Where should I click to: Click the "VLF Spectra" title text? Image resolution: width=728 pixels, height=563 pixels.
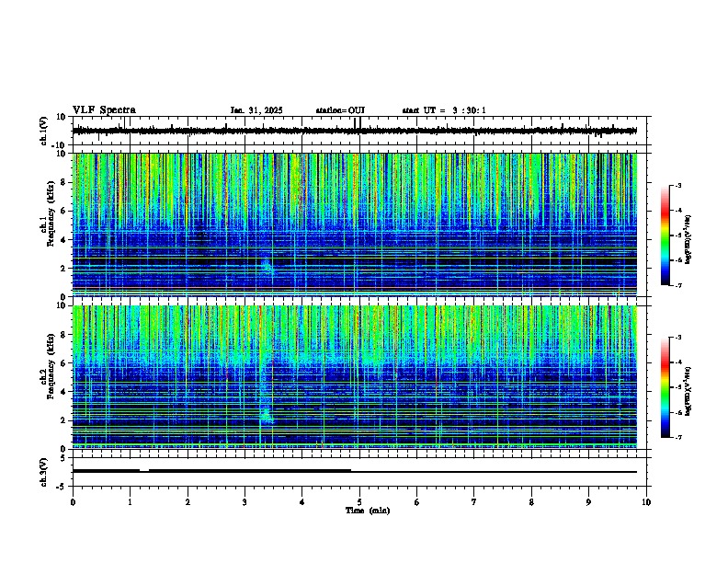104,110
